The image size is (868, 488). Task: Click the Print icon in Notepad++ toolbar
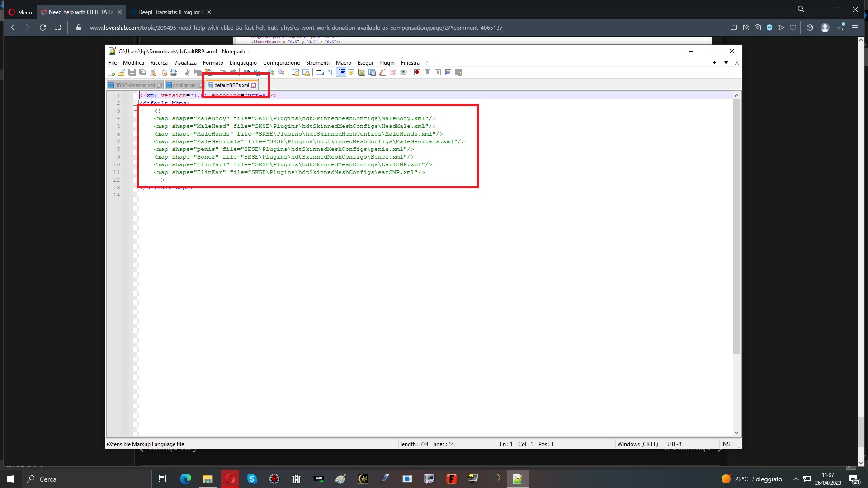[174, 72]
